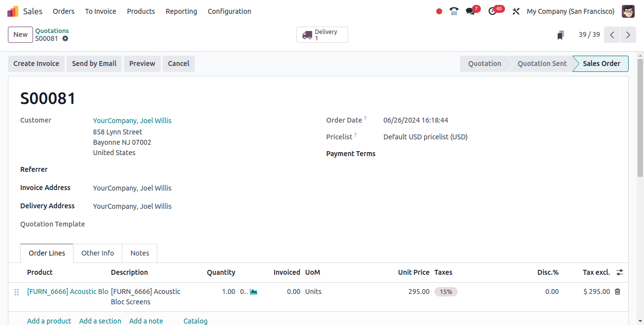Click the 15% tax tag

click(446, 292)
